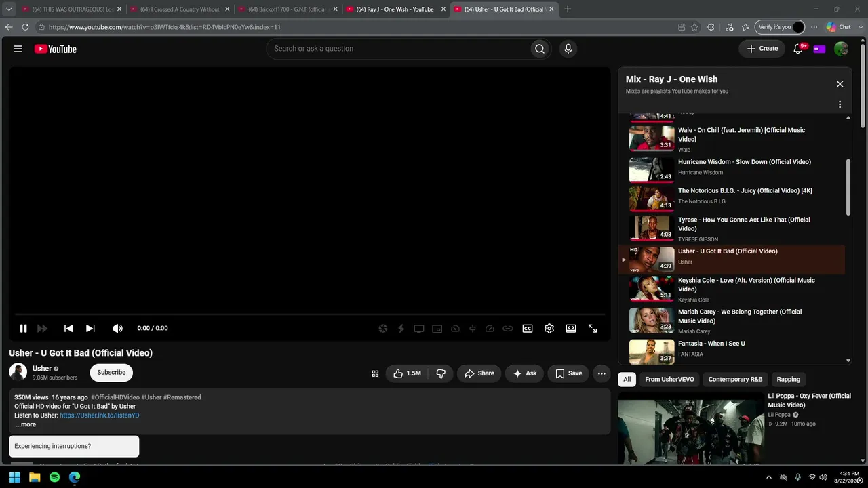Open the Copilot Chat sidebar
The height and width of the screenshot is (488, 868).
pyautogui.click(x=839, y=27)
